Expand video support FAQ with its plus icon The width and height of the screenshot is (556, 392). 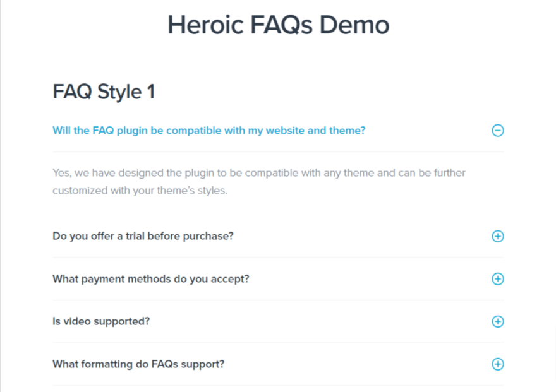click(498, 321)
